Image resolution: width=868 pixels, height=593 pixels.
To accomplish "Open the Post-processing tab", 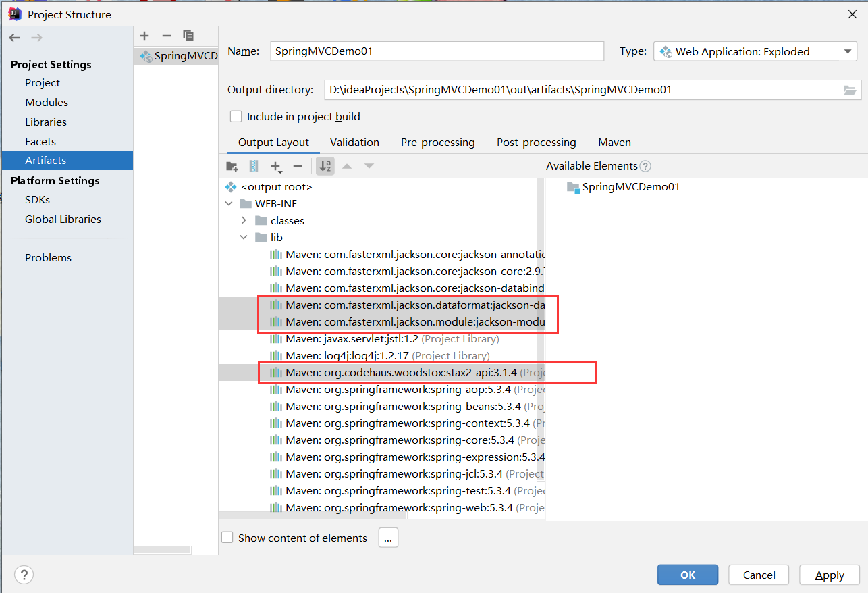I will point(537,143).
